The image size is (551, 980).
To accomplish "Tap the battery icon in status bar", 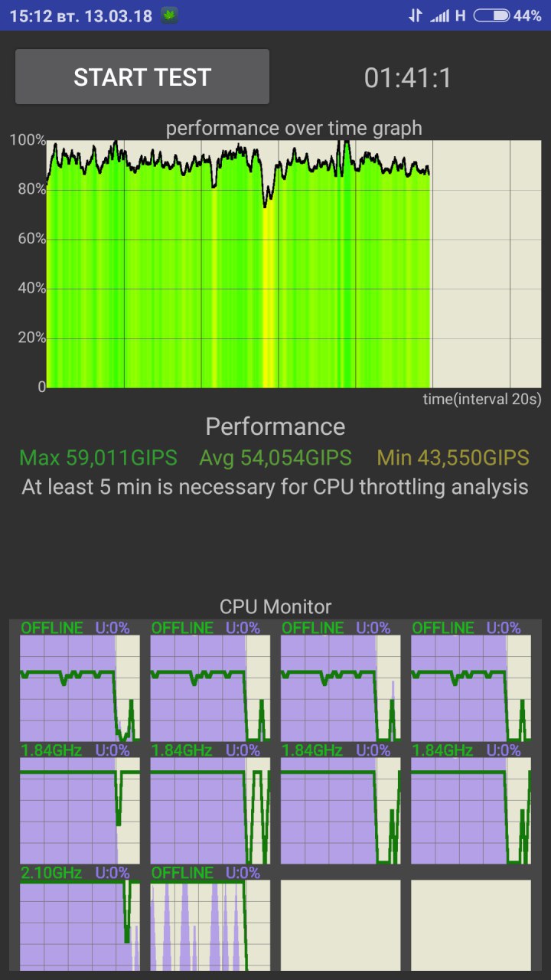I will 491,15.
